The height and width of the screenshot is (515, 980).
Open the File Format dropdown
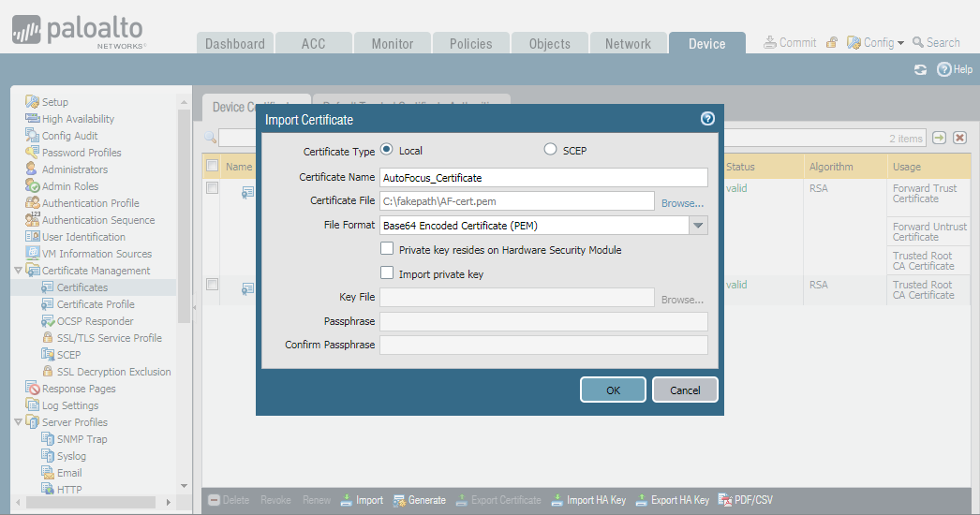(698, 226)
